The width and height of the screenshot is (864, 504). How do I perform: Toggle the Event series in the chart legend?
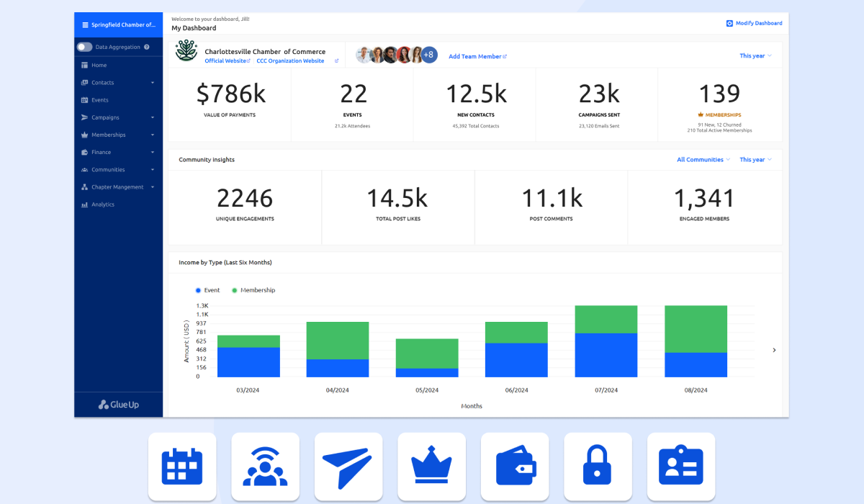point(207,289)
